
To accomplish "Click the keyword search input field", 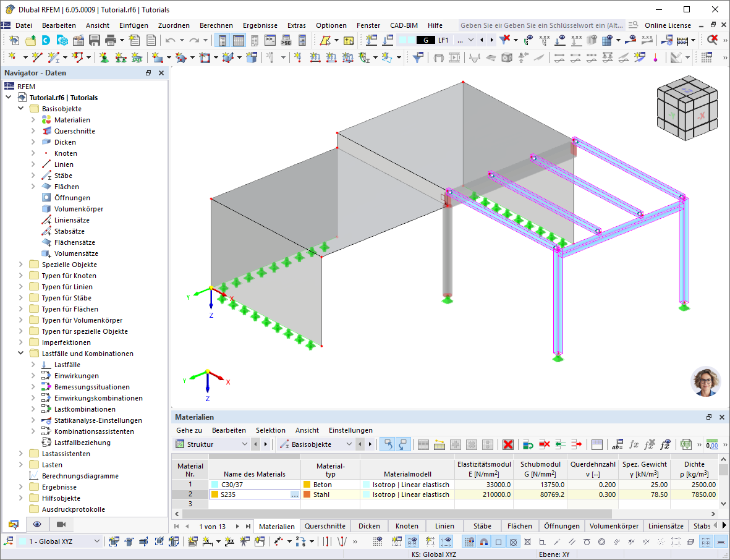I will (538, 25).
